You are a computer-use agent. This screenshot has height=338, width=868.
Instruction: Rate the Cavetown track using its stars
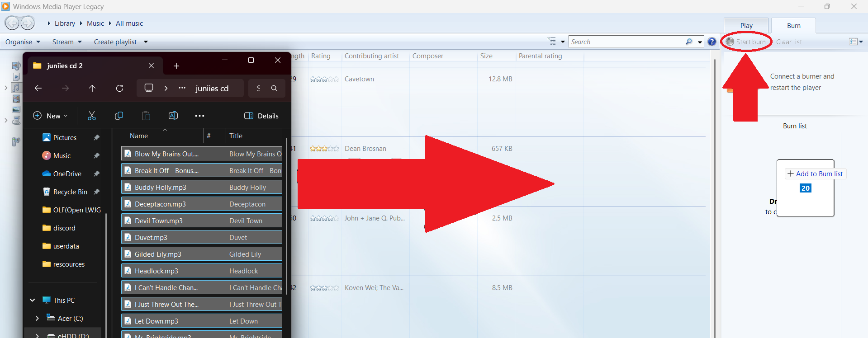[x=324, y=79]
